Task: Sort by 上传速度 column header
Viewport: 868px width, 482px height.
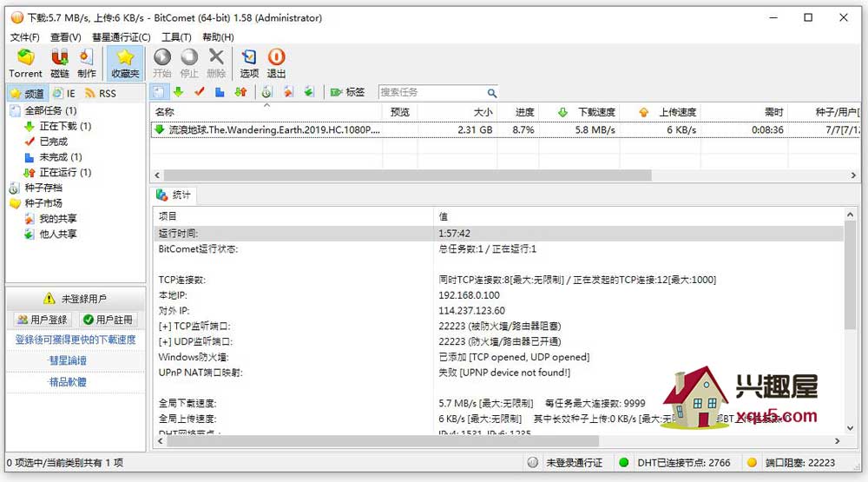Action: click(661, 112)
